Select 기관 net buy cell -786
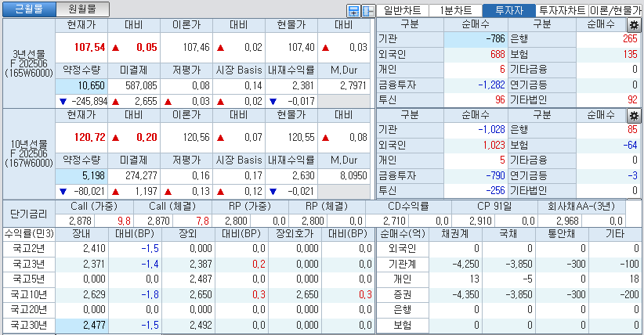Viewport: 644px width, 335px height. (x=476, y=39)
